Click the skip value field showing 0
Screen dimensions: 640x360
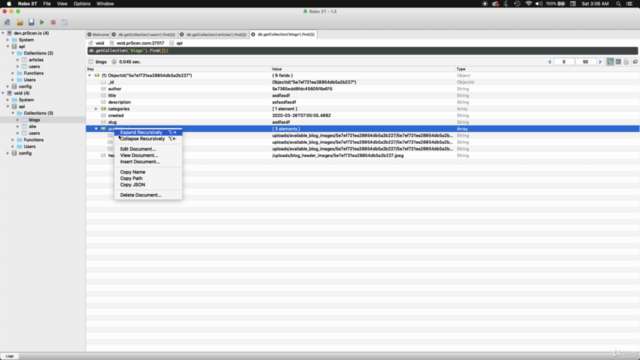[564, 62]
